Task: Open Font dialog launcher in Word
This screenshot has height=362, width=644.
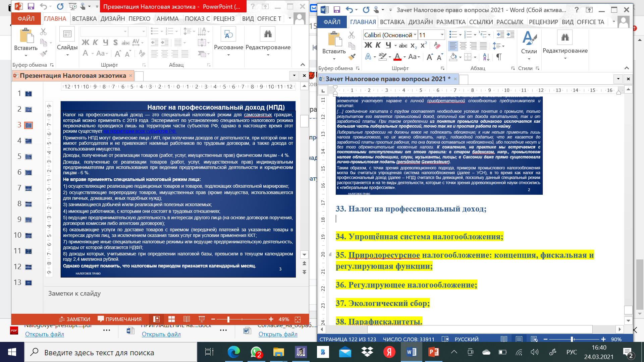Action: [x=442, y=68]
